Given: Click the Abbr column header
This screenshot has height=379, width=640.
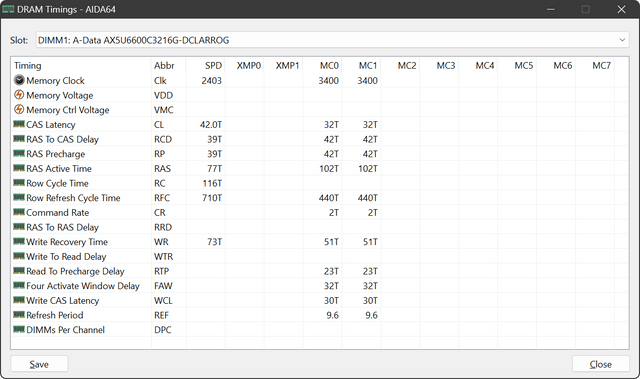Looking at the screenshot, I should point(168,65).
